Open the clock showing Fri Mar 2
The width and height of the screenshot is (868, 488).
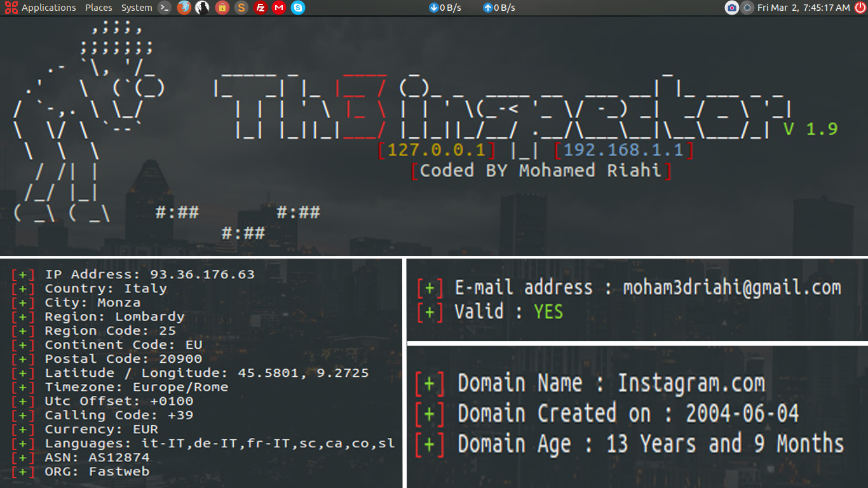(x=803, y=8)
